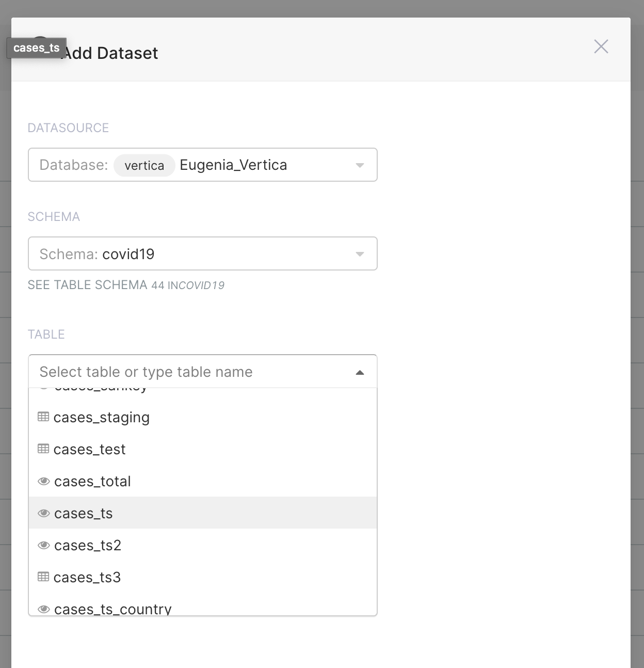Open the Schema covid19 dropdown

tap(360, 253)
